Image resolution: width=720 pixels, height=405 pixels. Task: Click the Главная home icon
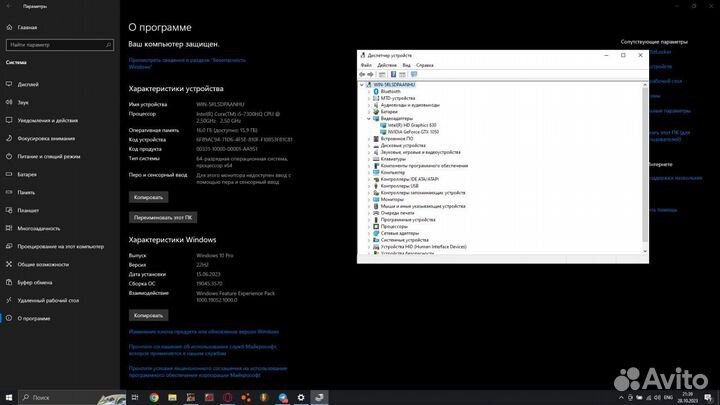(x=9, y=27)
